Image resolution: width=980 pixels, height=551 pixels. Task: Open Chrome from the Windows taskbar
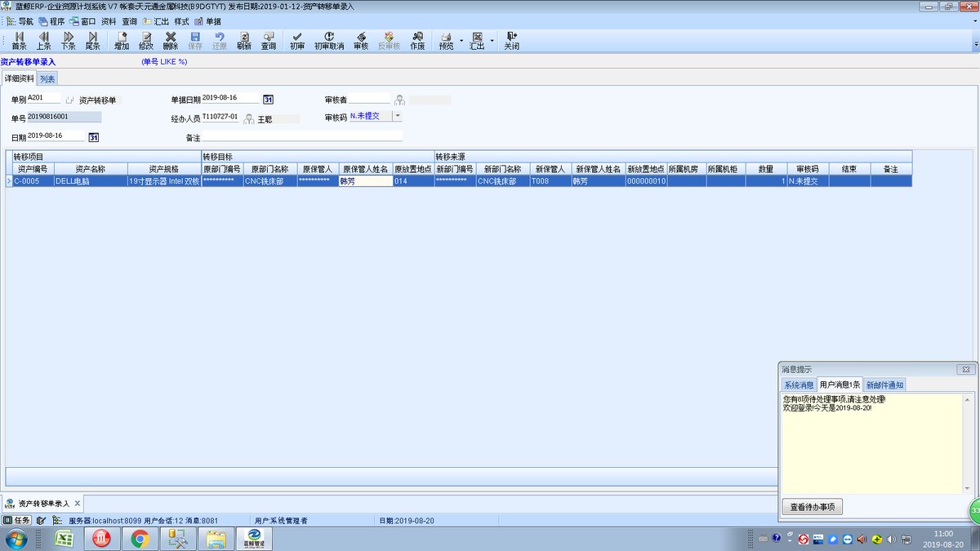pyautogui.click(x=140, y=539)
